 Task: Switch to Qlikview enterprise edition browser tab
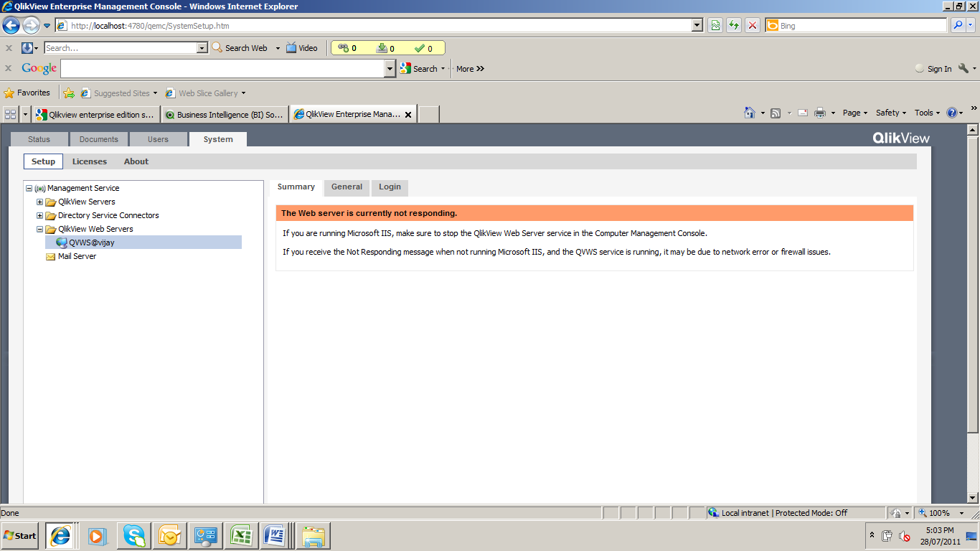coord(95,114)
